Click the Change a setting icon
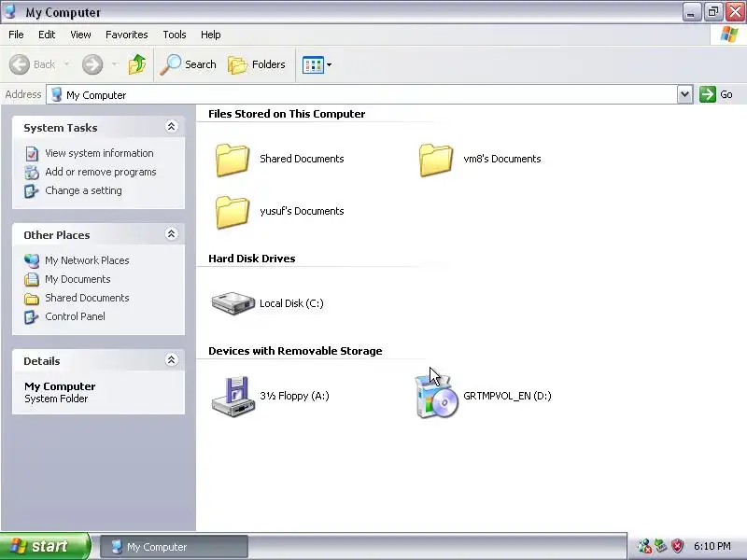Image resolution: width=747 pixels, height=560 pixels. click(32, 191)
